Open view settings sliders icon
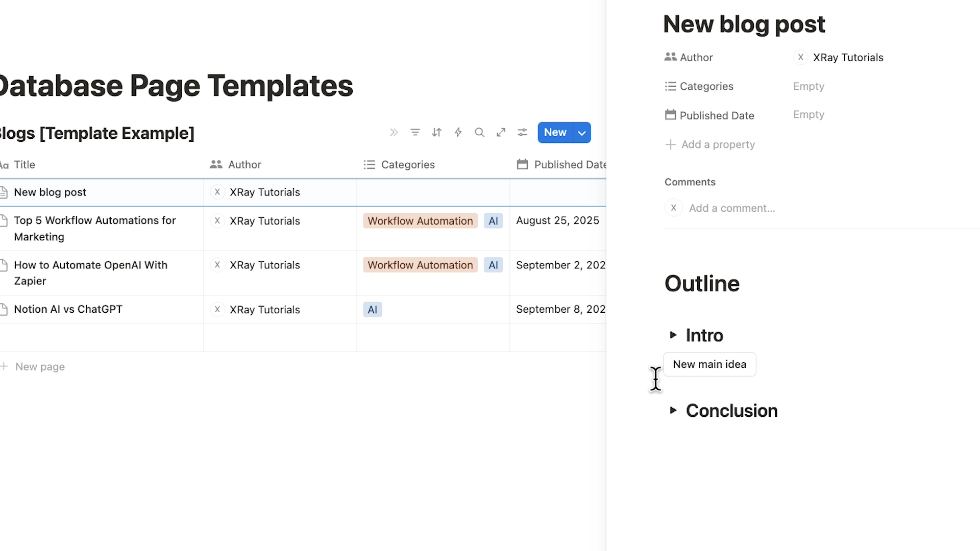 pyautogui.click(x=522, y=133)
